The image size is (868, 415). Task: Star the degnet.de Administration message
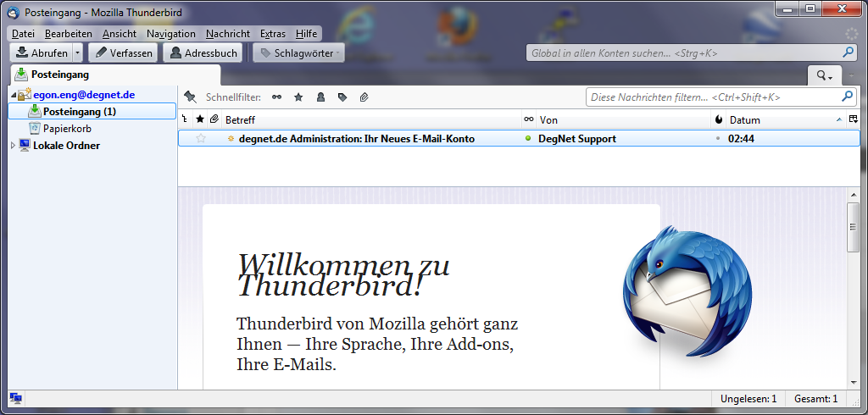coord(201,138)
